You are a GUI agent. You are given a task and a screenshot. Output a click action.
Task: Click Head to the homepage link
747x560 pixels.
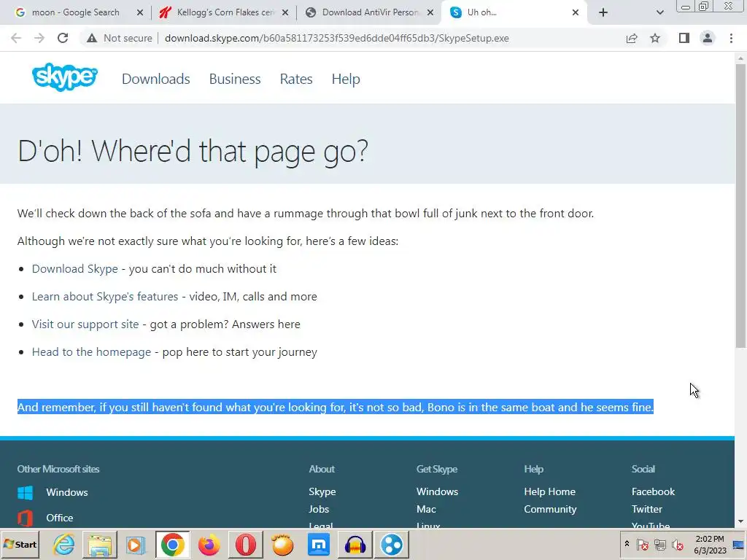point(91,352)
